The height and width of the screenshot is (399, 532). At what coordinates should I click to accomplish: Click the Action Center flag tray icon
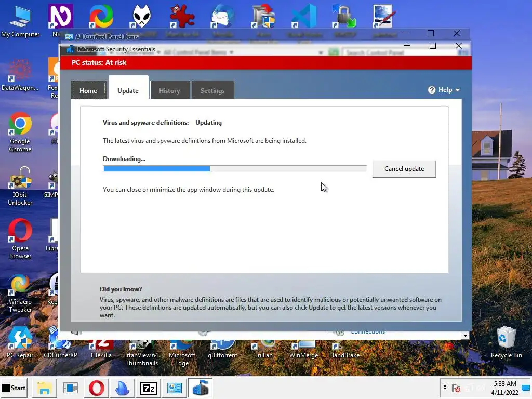click(456, 388)
